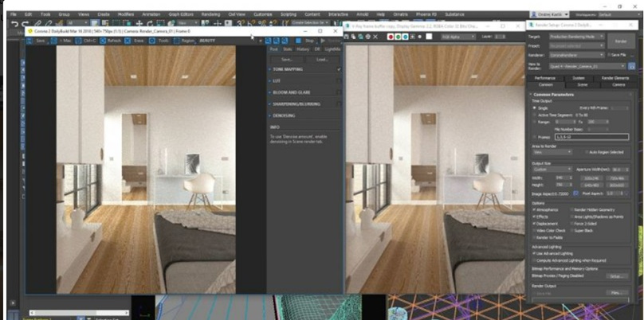Toggle the Tone Mapping checkbox
Screen dimensions: 644x320
(340, 69)
